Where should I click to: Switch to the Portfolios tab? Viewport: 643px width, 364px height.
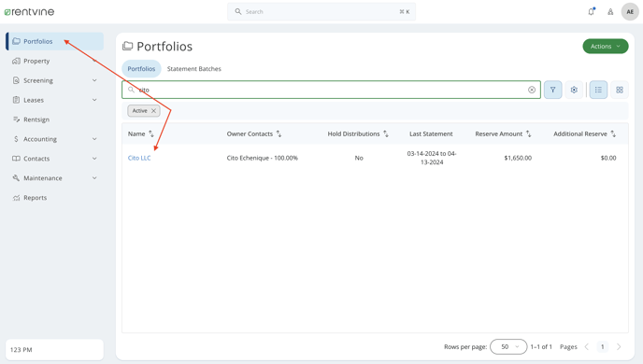coord(141,69)
